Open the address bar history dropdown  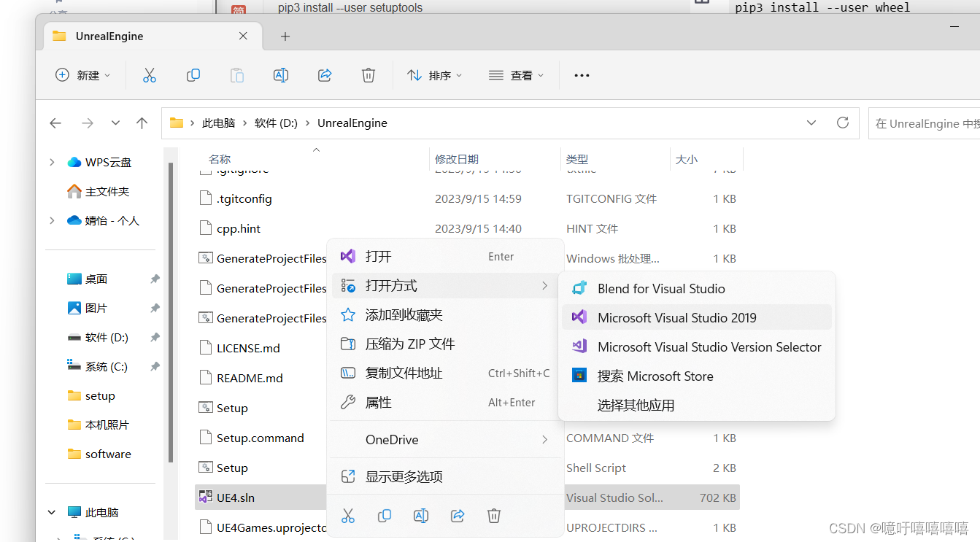(x=811, y=123)
